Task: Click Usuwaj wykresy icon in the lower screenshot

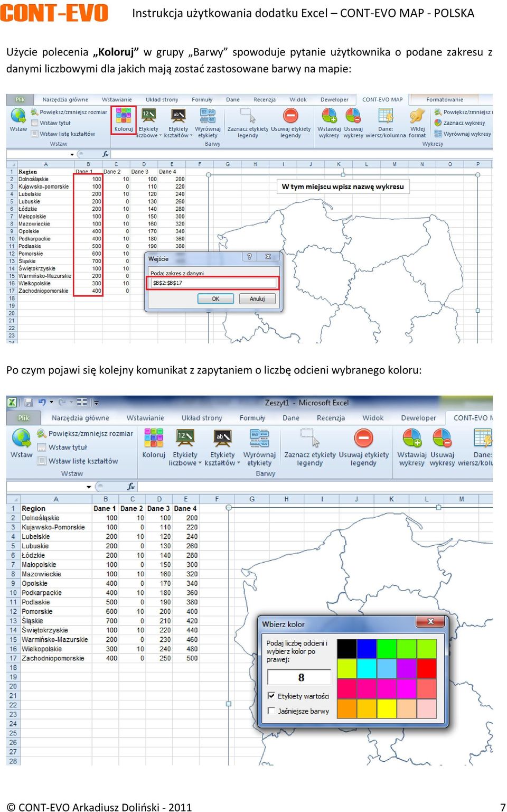Action: 442,438
